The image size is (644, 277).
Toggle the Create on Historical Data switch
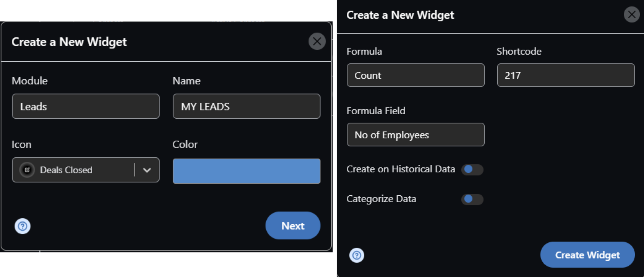(472, 169)
